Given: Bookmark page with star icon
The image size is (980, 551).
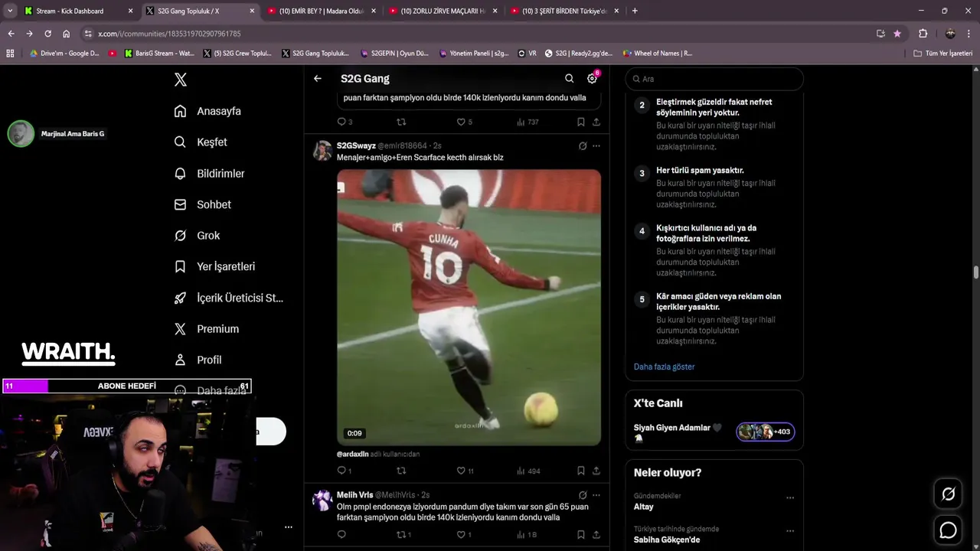Looking at the screenshot, I should [x=897, y=34].
